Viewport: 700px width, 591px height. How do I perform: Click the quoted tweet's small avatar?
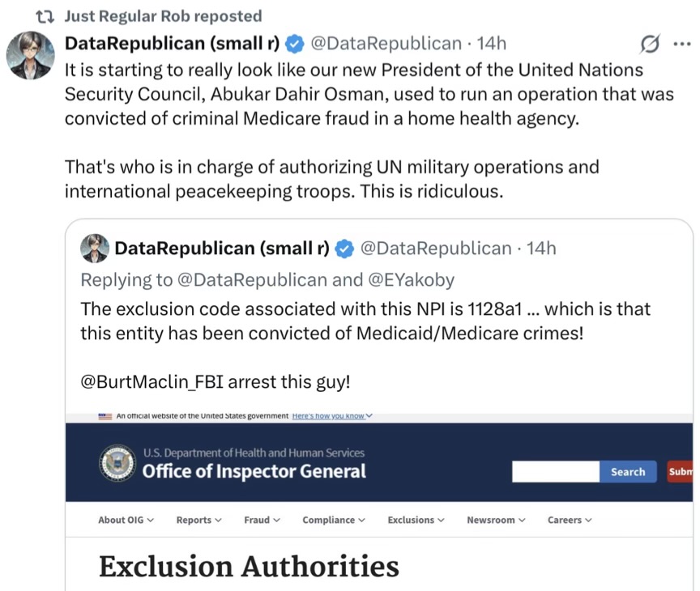95,249
